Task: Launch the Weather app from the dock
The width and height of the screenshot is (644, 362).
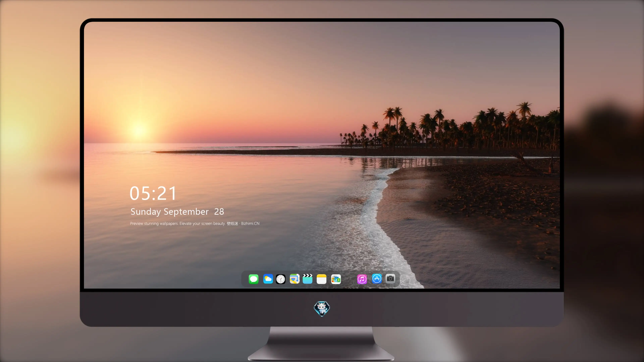Action: (x=268, y=279)
